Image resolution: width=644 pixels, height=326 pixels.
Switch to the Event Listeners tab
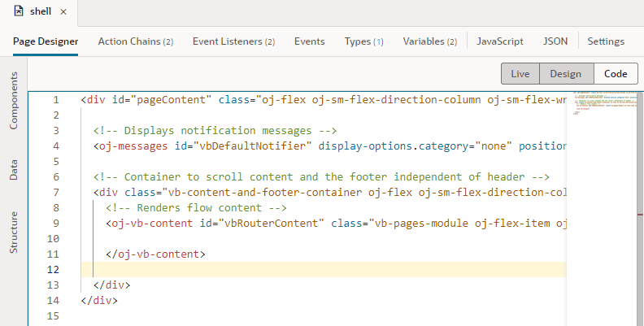(x=233, y=41)
